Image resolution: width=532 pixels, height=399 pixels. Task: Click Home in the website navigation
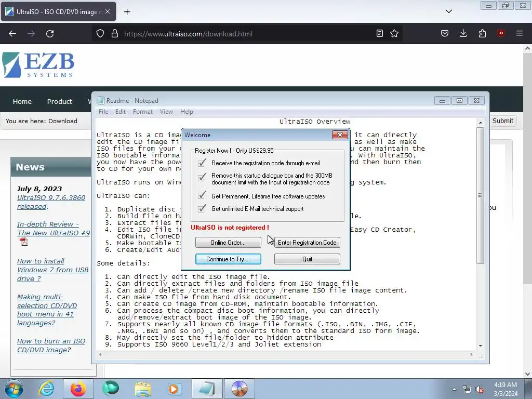(22, 101)
